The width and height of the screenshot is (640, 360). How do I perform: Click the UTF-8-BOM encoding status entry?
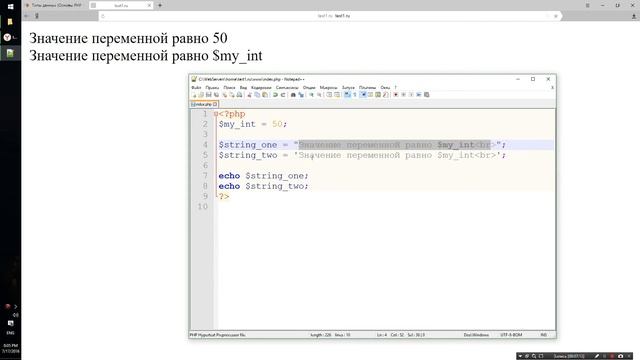(x=511, y=335)
